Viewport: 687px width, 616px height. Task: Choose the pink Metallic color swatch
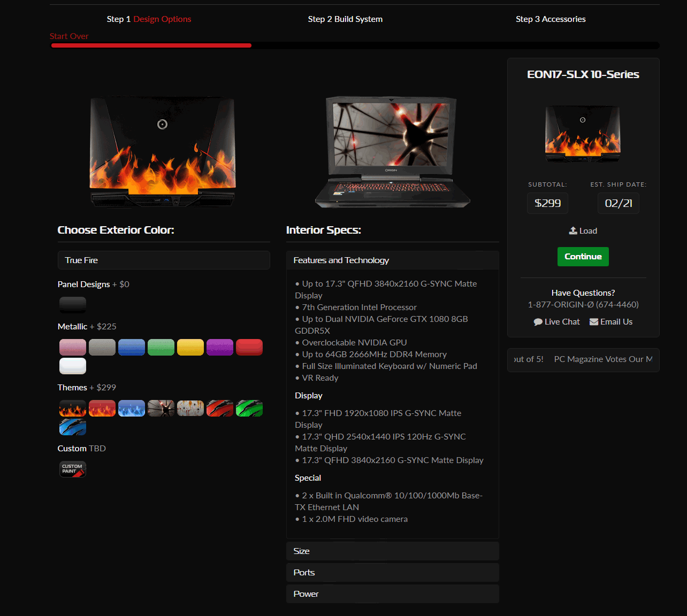coord(73,347)
